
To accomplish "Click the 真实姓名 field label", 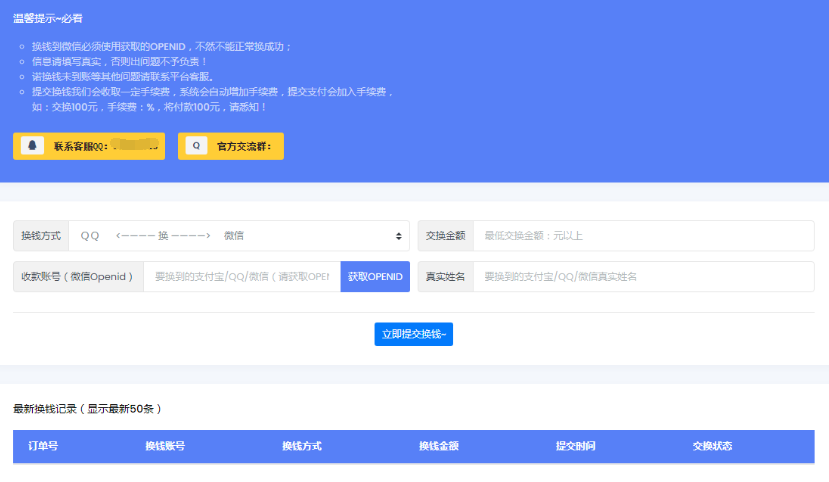I will (446, 276).
